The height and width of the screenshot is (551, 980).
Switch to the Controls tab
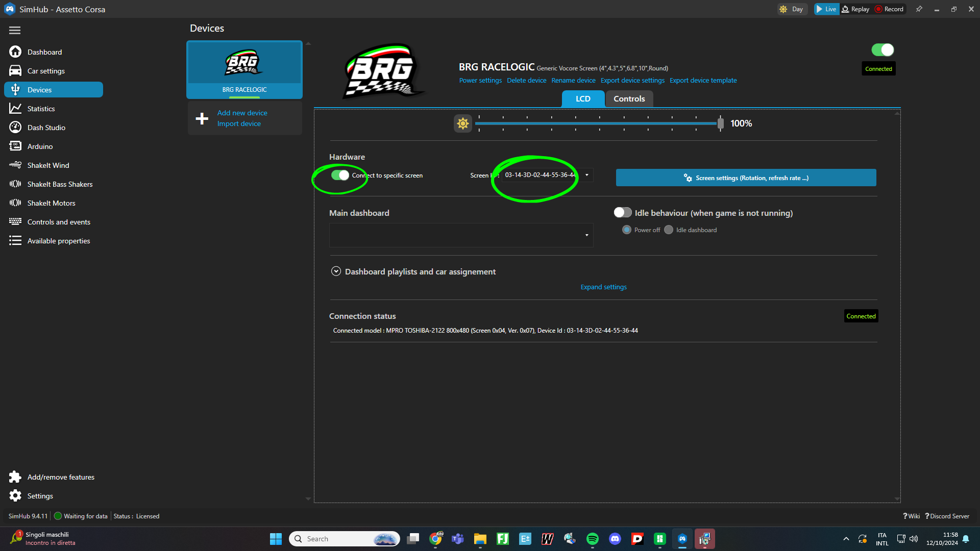[x=629, y=99]
